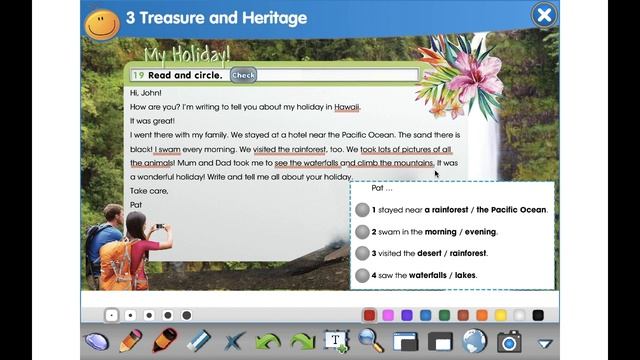The image size is (640, 360).
Task: Click the 'Read and circle.' instruction text
Action: click(x=185, y=75)
